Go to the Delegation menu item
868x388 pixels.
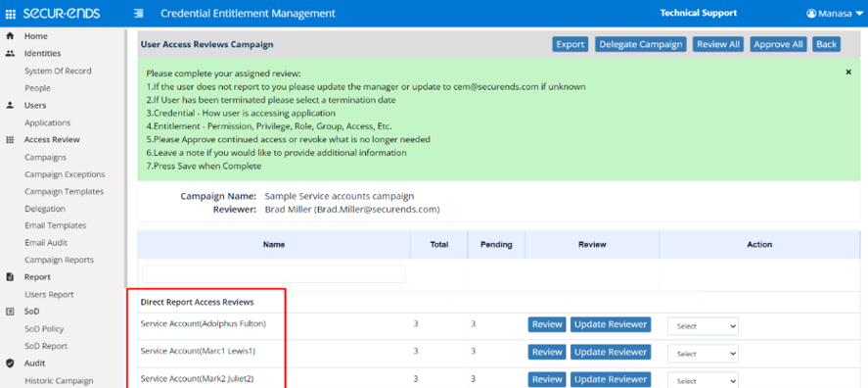[45, 209]
